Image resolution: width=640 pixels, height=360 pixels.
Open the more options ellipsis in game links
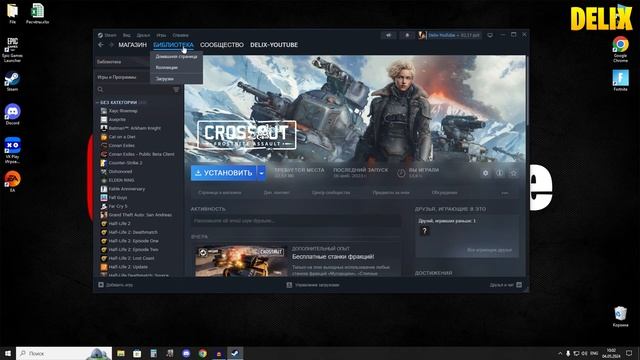tap(505, 193)
